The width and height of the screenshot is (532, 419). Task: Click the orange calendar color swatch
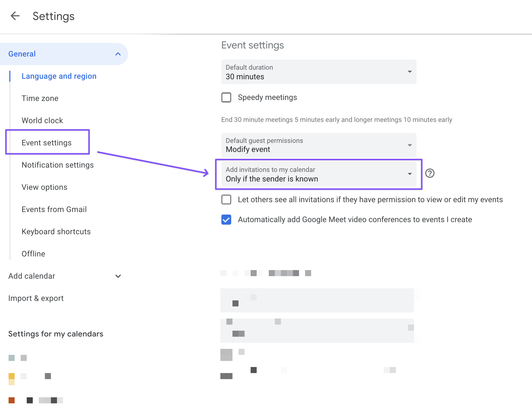pyautogui.click(x=12, y=400)
